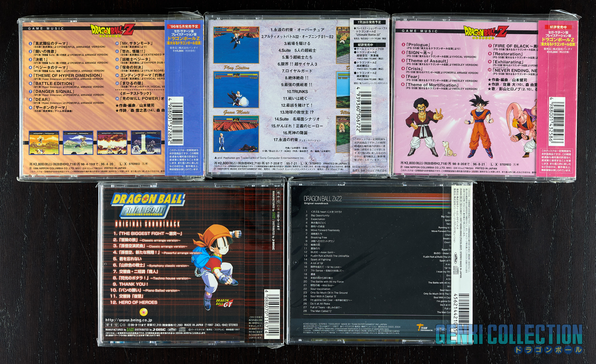Click 'Big Opportunity' track on Z&Z2 soundtrack
The image size is (596, 364).
[320, 215]
